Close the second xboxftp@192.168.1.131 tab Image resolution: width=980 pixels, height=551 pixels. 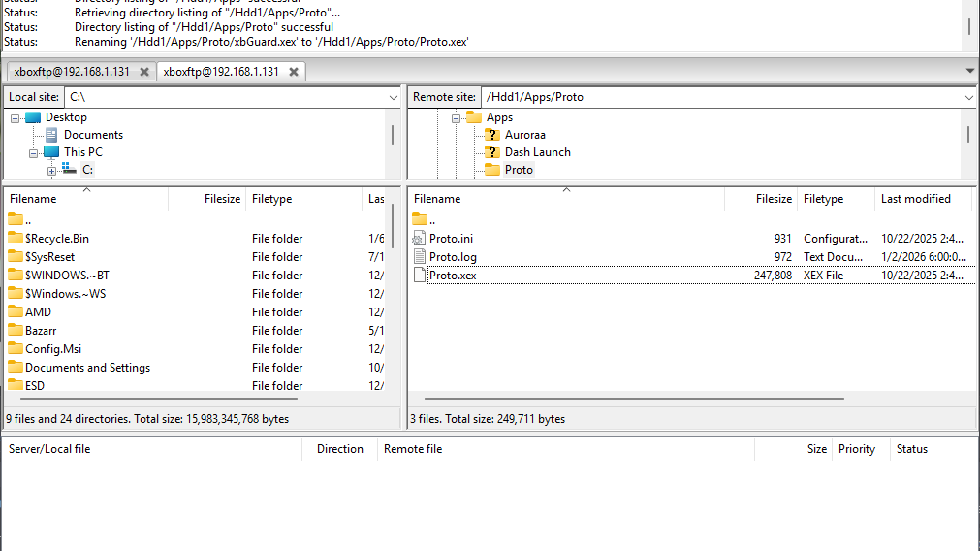click(294, 72)
